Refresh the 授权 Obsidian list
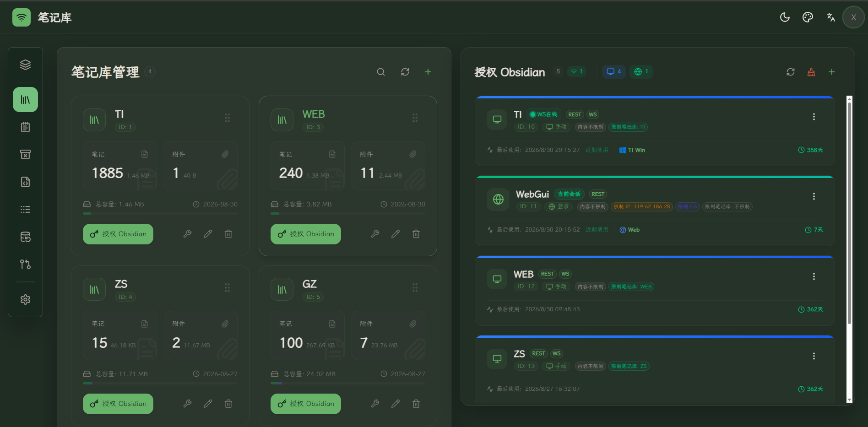Image resolution: width=868 pixels, height=427 pixels. [791, 72]
